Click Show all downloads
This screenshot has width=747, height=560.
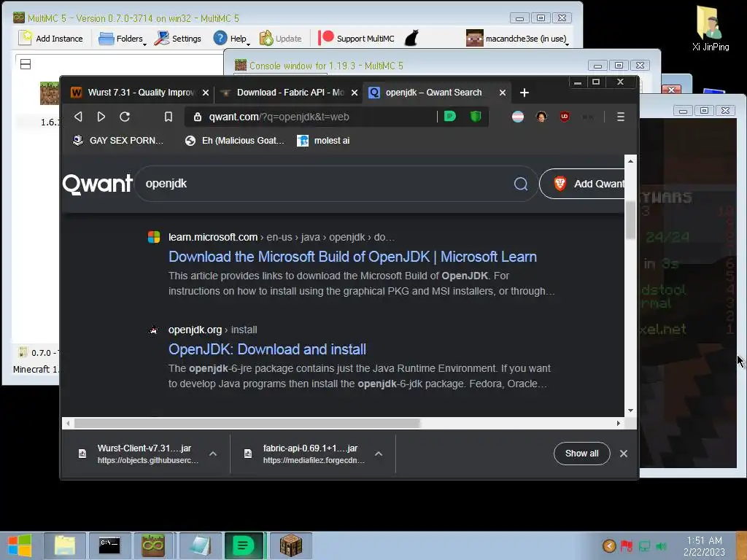click(x=581, y=454)
